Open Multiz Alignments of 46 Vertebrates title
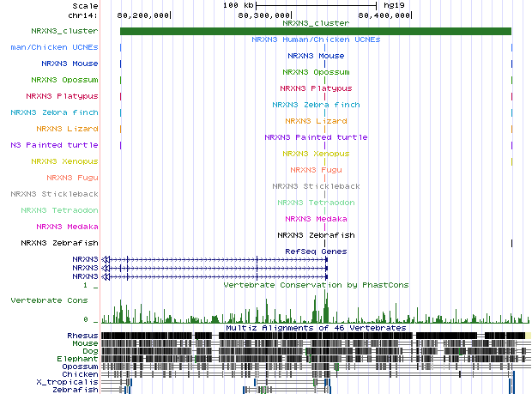Viewport: 532px width, 394px height. click(315, 328)
